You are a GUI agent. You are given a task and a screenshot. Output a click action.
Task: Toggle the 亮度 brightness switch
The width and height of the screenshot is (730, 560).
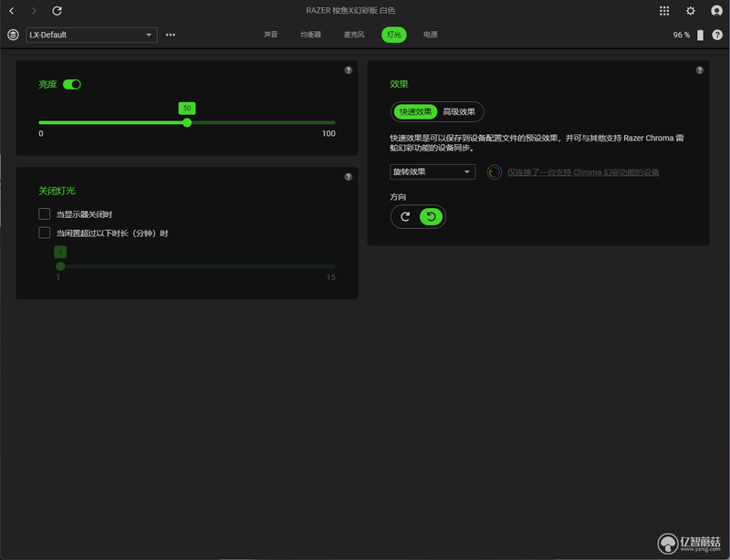[72, 84]
